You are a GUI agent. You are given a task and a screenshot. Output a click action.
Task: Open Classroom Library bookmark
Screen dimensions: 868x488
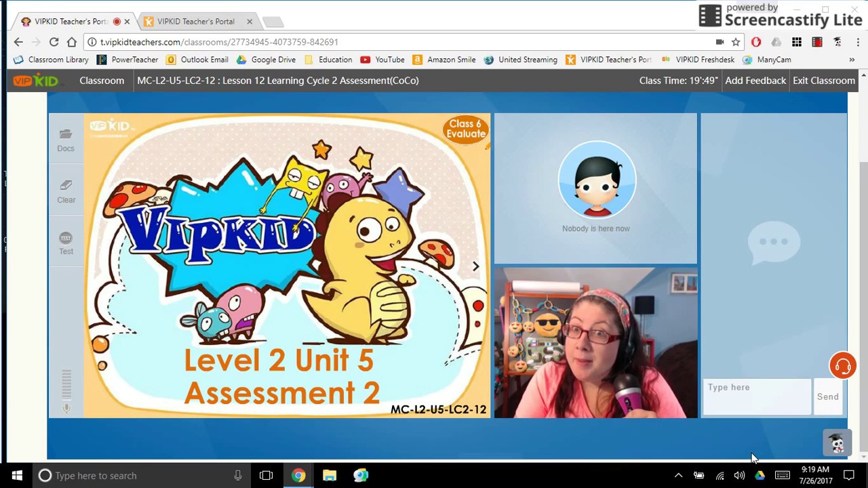coord(51,60)
